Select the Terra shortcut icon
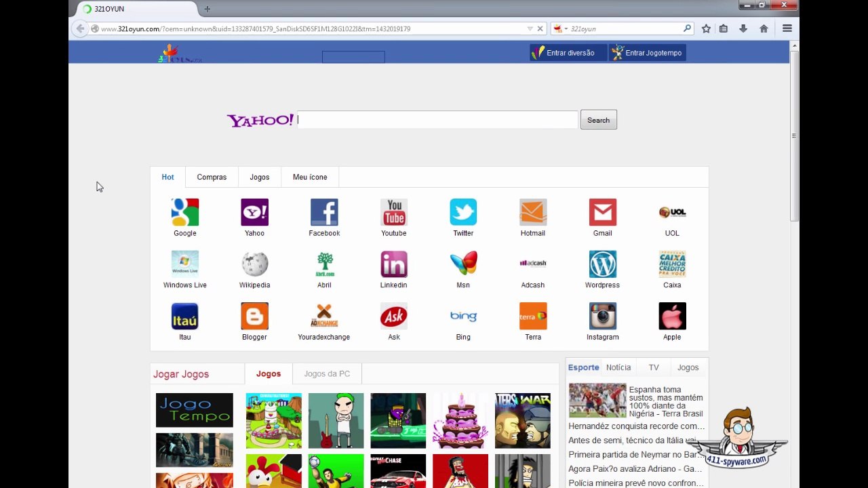 [533, 316]
